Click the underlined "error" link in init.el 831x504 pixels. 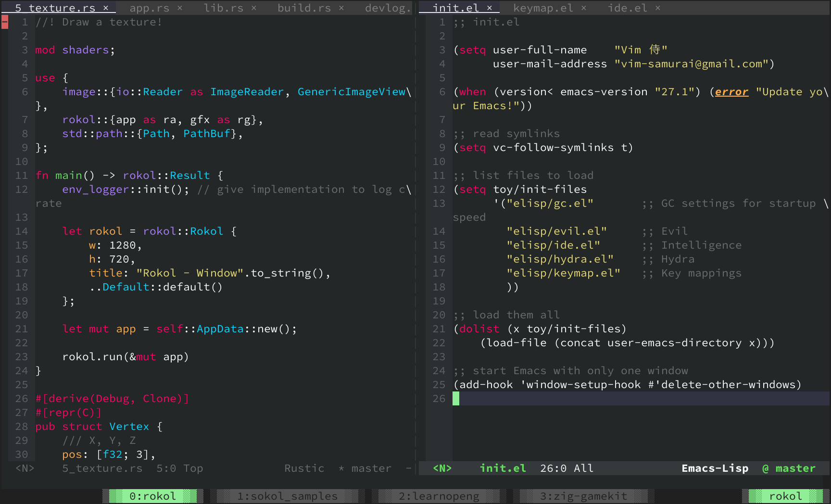[731, 91]
